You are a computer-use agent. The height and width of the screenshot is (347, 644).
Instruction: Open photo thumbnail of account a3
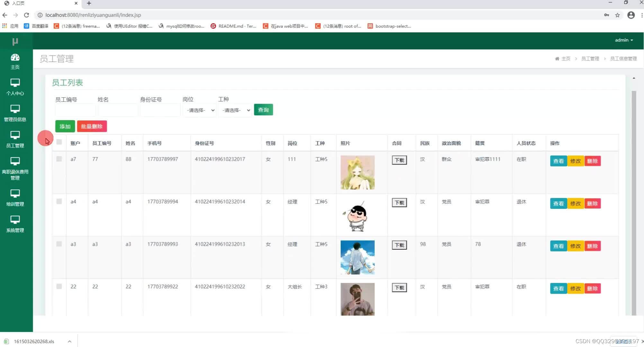(357, 257)
